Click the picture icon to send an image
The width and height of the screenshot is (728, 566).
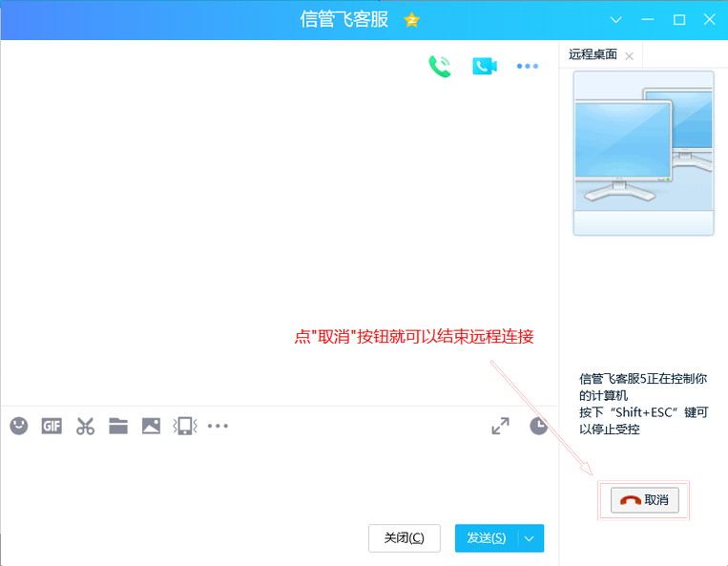click(x=151, y=426)
